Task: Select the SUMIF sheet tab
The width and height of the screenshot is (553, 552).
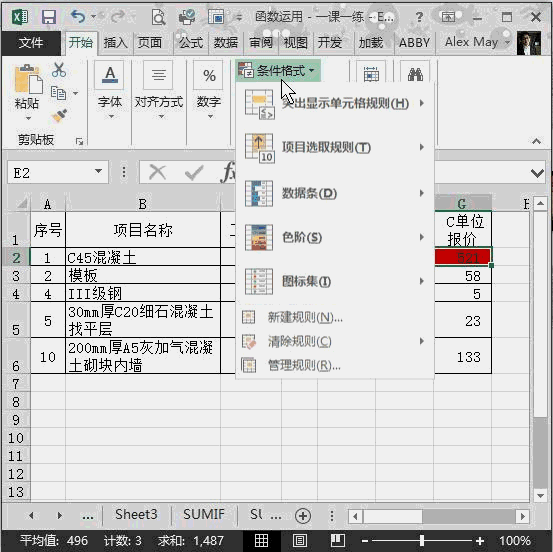Action: coord(203,514)
